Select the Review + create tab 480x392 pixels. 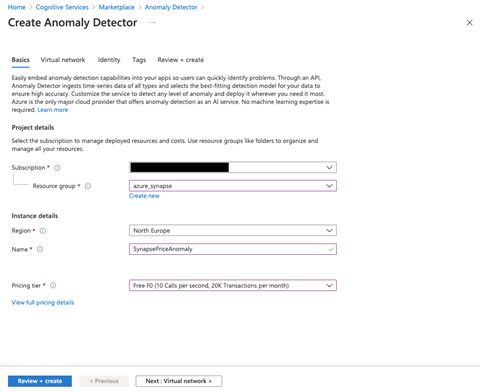coord(181,60)
